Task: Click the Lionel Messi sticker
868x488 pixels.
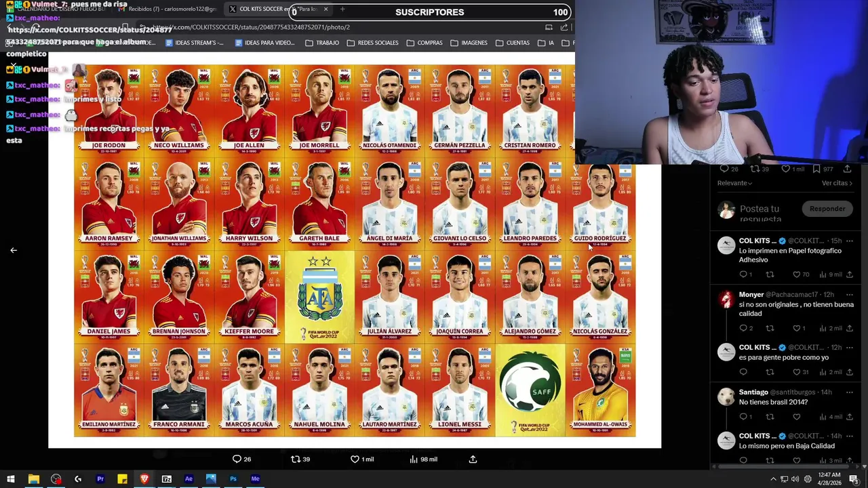Action: pyautogui.click(x=460, y=389)
